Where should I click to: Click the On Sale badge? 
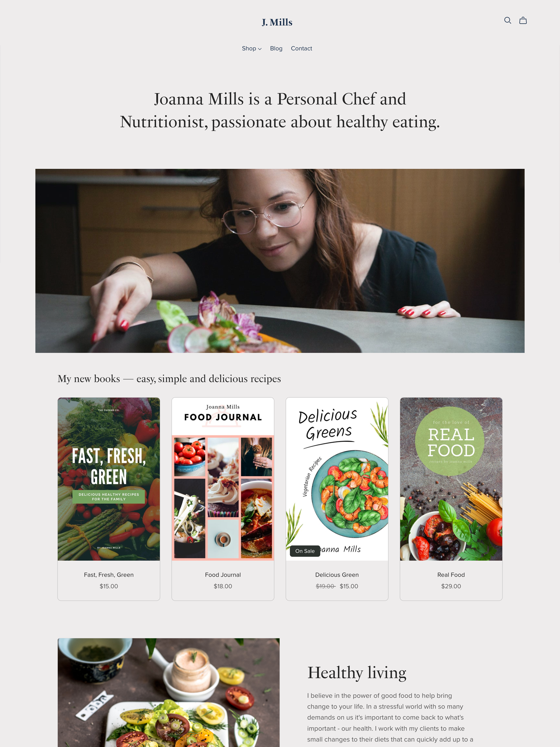[305, 551]
